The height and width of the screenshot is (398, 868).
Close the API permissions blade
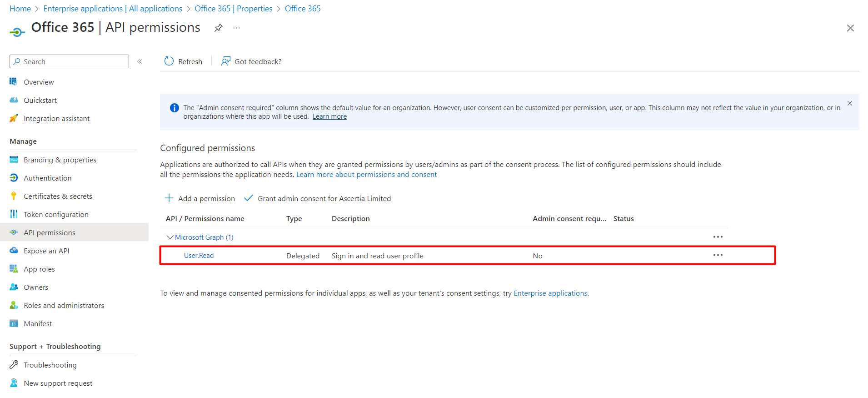[x=850, y=28]
